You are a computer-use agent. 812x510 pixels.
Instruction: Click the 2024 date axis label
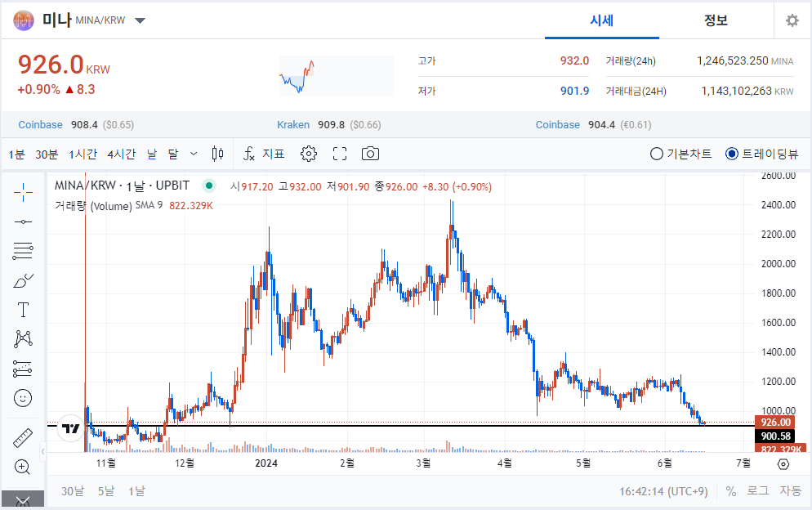[x=266, y=463]
